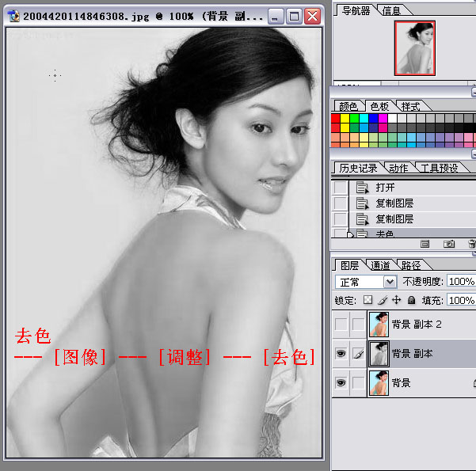
Task: Click the 不透明度 value field
Action: click(461, 281)
